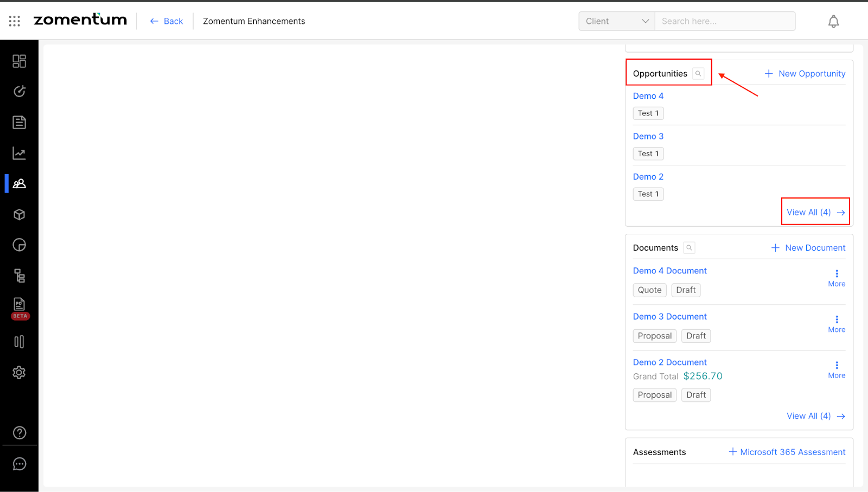868x492 pixels.
Task: Click the Test 1 tag under Demo 3
Action: [x=648, y=154]
